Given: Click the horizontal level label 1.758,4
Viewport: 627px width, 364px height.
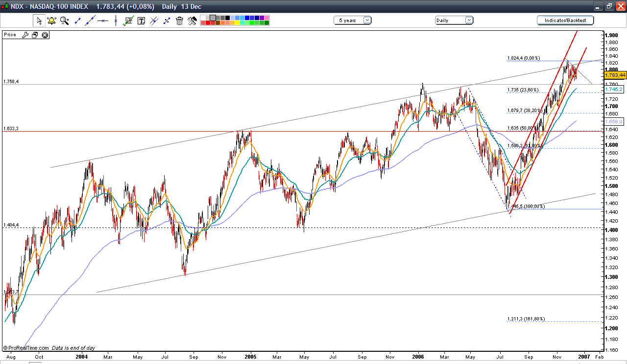Looking at the screenshot, I should (11, 81).
